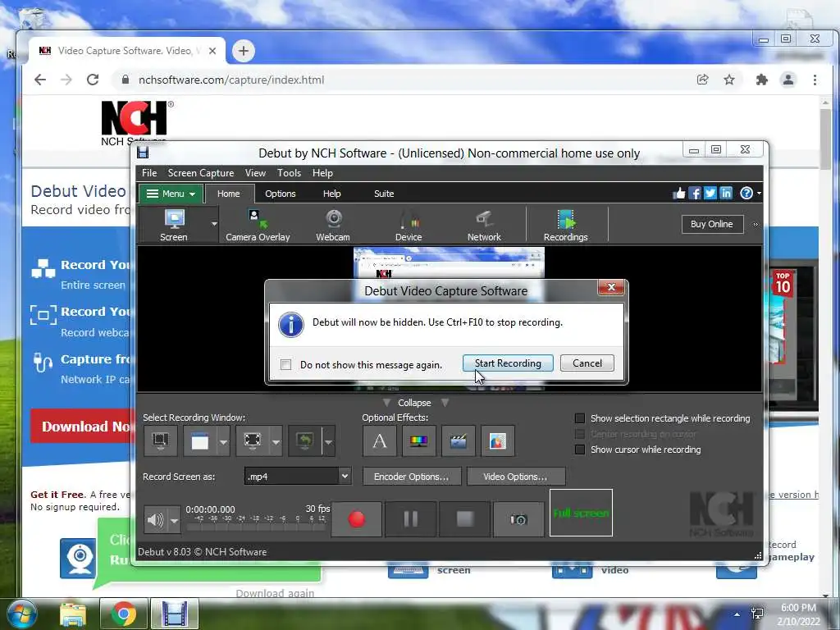840x630 pixels.
Task: Click the previous selection recording icon
Action: (x=305, y=441)
